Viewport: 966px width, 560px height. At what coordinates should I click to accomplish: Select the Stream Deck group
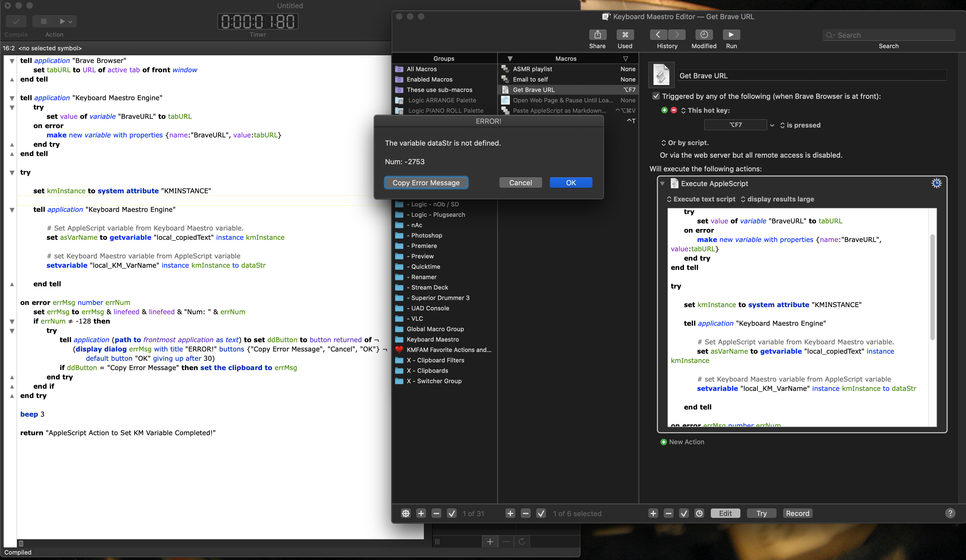pyautogui.click(x=445, y=287)
